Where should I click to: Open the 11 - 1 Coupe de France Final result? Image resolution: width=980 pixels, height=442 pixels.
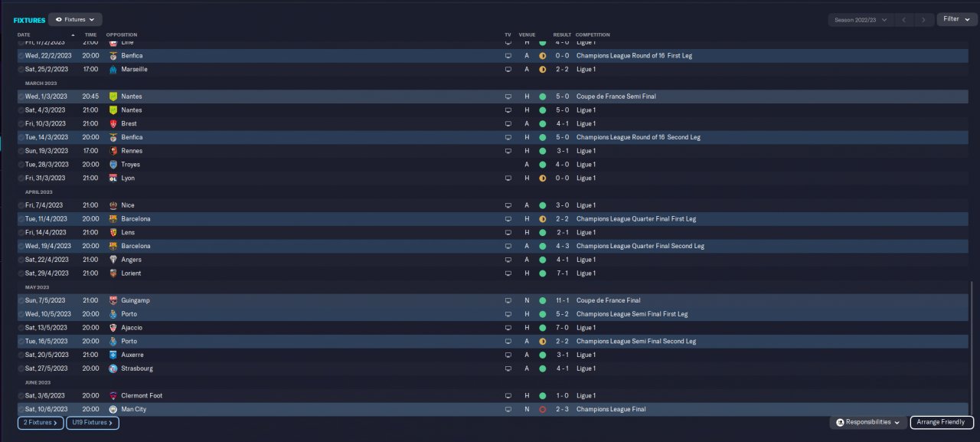[562, 301]
